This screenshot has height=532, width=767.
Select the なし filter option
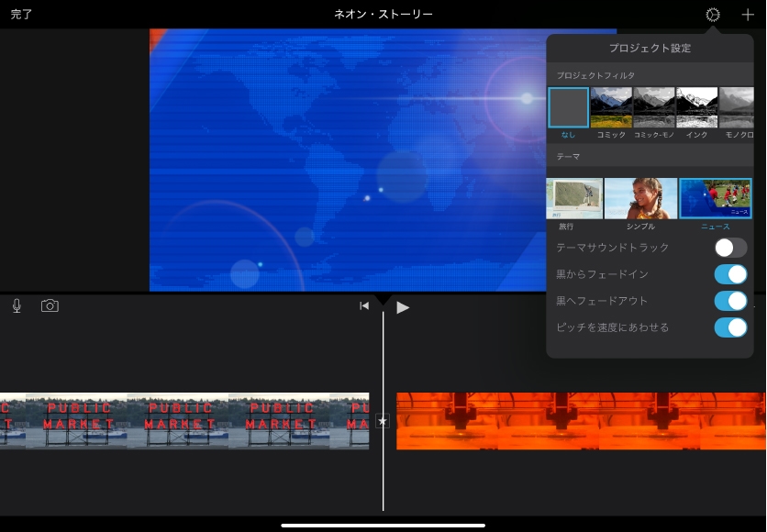568,107
